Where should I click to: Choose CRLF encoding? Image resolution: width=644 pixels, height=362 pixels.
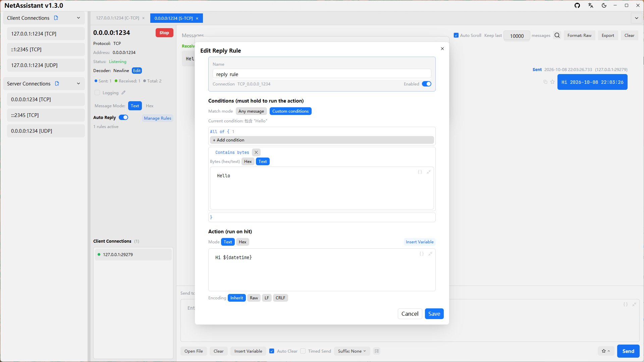click(280, 298)
